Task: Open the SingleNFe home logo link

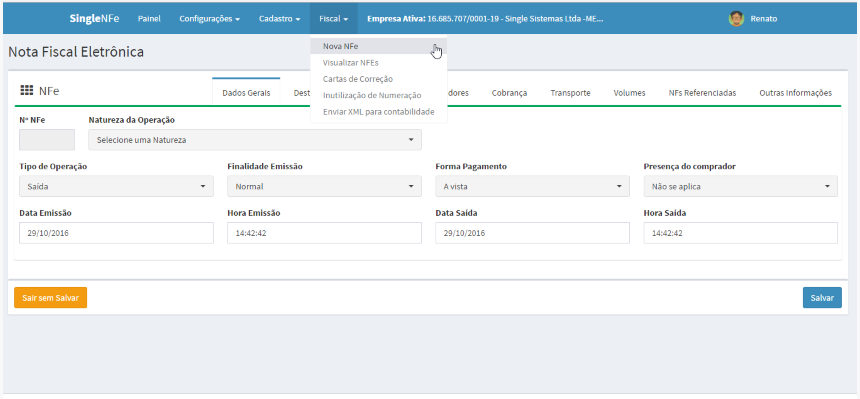Action: 94,19
